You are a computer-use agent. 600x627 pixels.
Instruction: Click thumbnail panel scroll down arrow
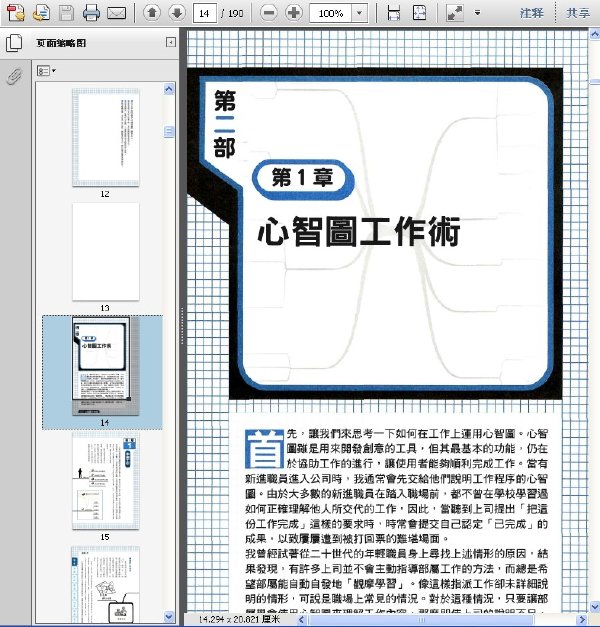click(169, 617)
